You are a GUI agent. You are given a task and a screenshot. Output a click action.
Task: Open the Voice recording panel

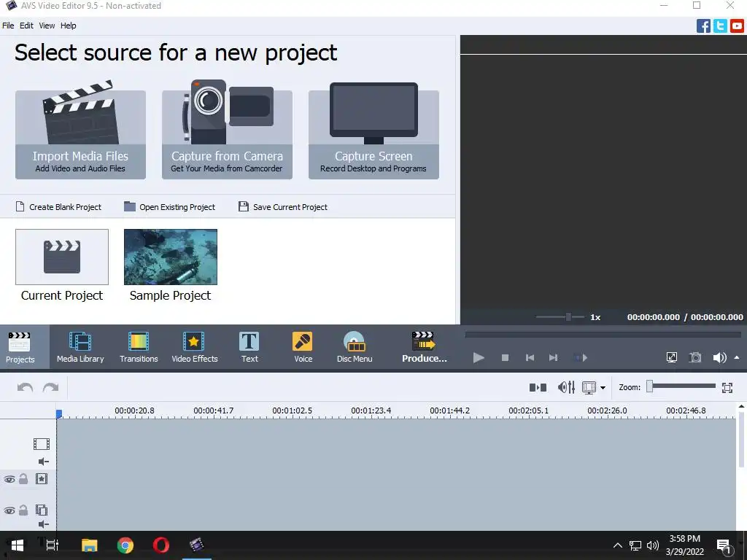pos(303,347)
